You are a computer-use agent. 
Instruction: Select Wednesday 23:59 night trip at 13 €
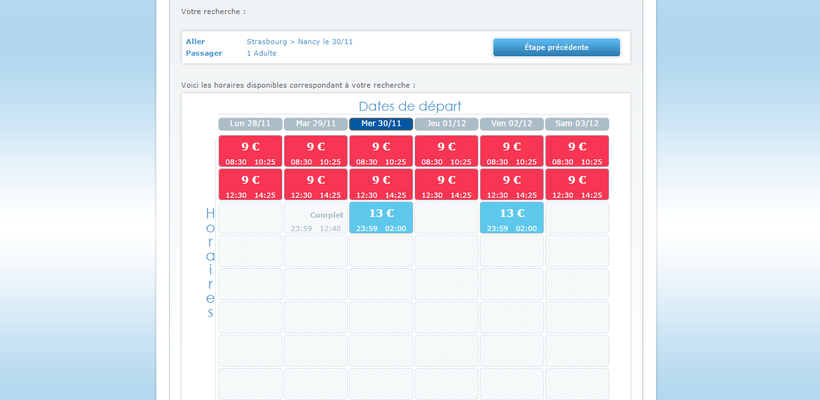(381, 218)
